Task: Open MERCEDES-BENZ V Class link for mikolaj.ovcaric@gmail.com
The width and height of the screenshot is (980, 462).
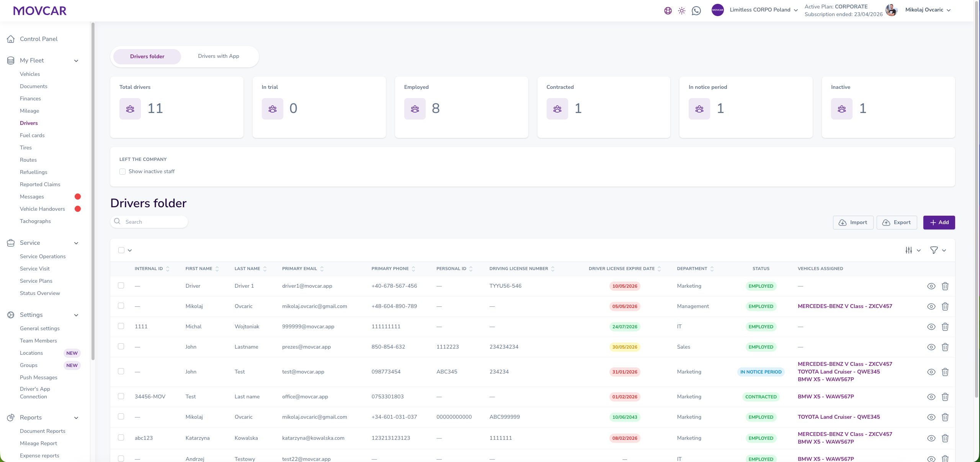Action: tap(845, 306)
